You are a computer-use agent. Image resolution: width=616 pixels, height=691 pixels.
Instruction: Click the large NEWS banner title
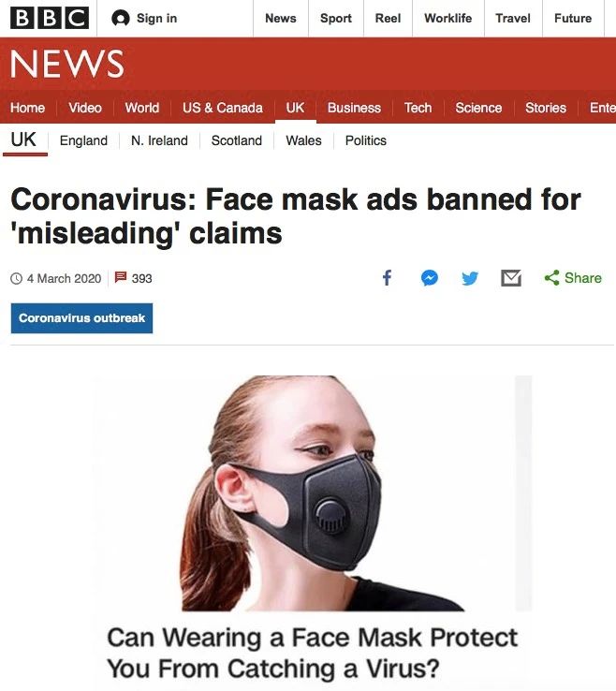pyautogui.click(x=67, y=65)
